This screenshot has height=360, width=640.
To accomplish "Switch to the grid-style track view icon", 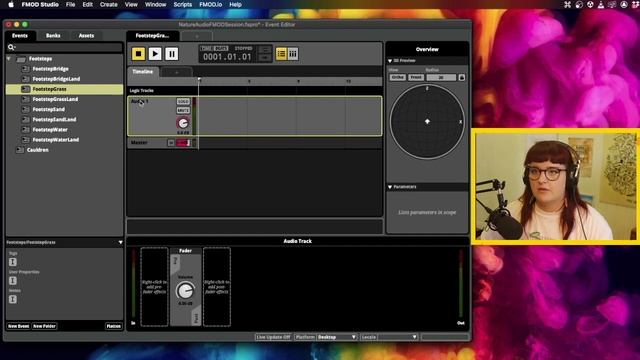I will point(293,54).
